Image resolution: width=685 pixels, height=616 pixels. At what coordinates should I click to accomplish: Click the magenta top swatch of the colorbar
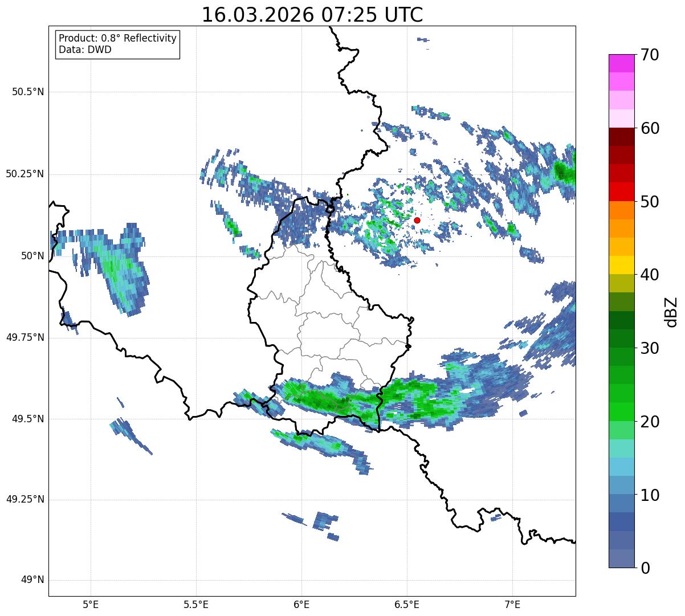[x=621, y=64]
